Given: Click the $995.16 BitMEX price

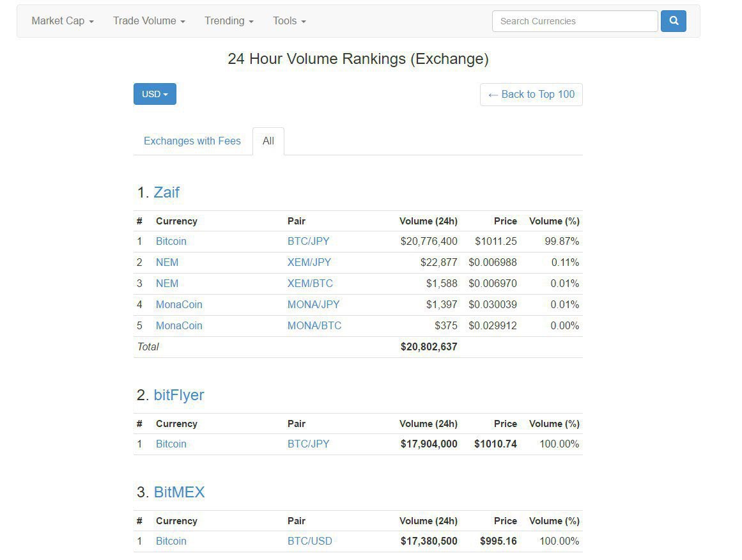Looking at the screenshot, I should coord(499,541).
